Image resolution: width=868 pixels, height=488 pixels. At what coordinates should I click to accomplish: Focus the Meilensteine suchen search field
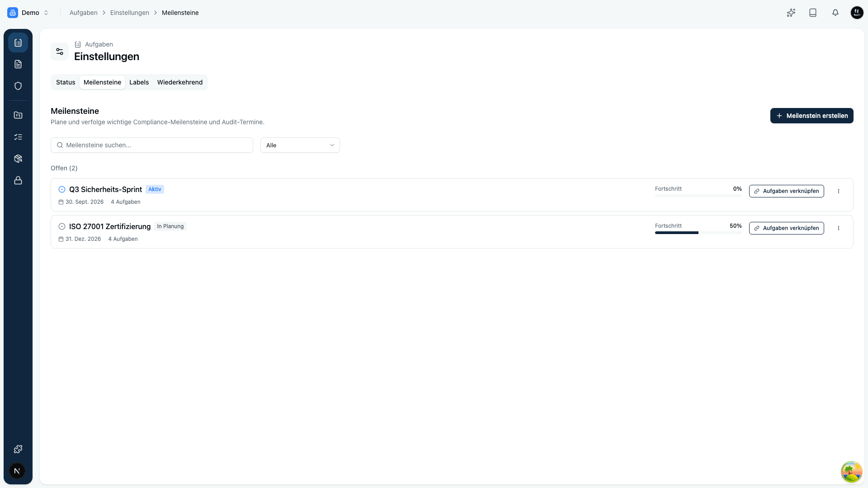(152, 145)
